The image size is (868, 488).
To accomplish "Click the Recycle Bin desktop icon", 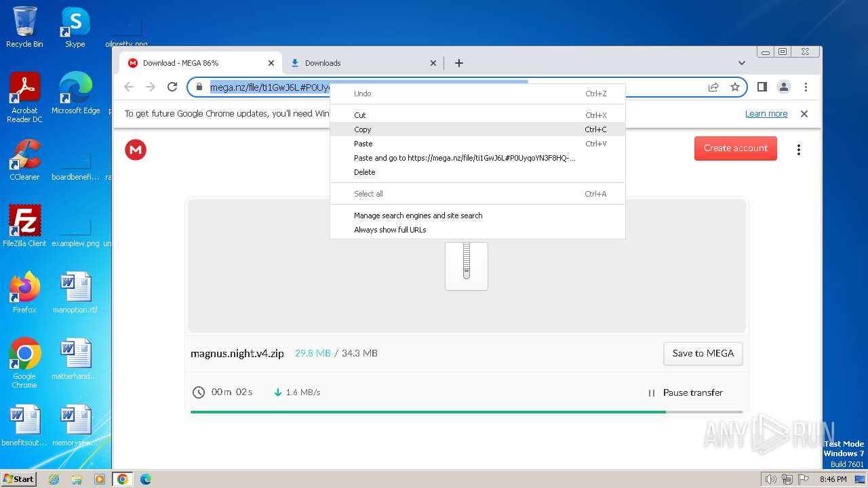I will pos(24,27).
